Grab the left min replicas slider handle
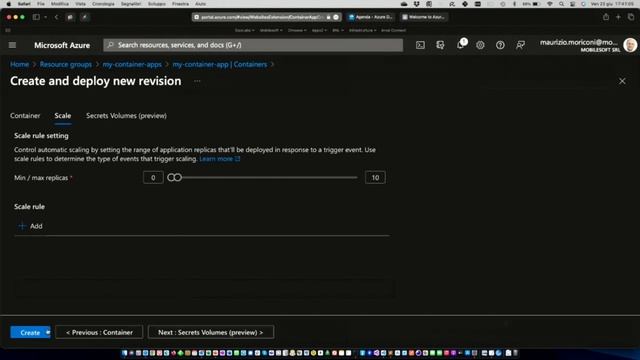This screenshot has width=640, height=360. click(171, 178)
